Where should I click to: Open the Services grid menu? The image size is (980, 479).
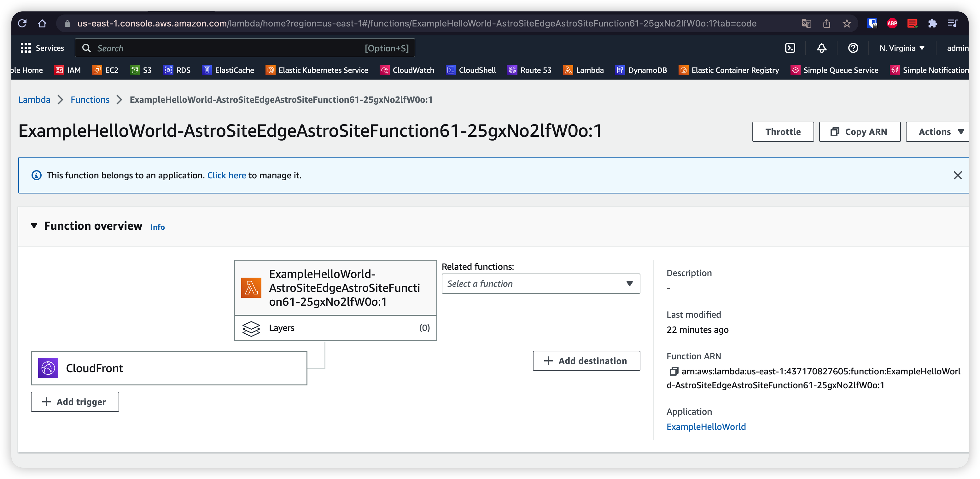[x=42, y=48]
